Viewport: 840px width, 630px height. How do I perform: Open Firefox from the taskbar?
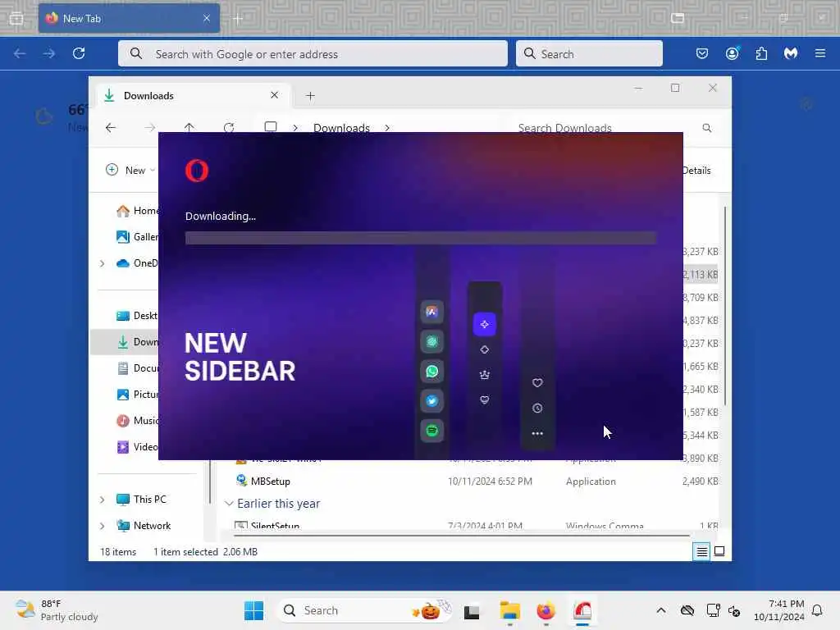pyautogui.click(x=546, y=610)
